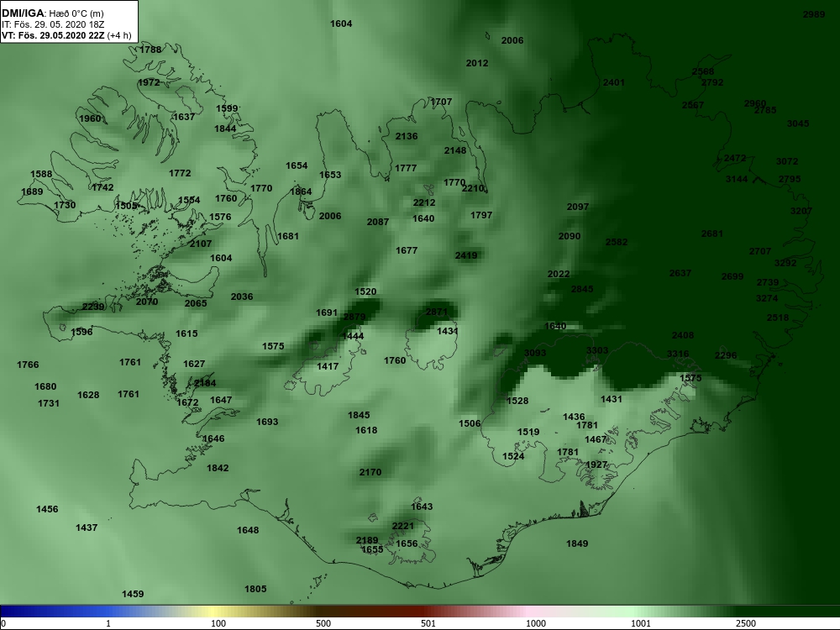
Task: Click the map value 2184
Action: point(205,383)
